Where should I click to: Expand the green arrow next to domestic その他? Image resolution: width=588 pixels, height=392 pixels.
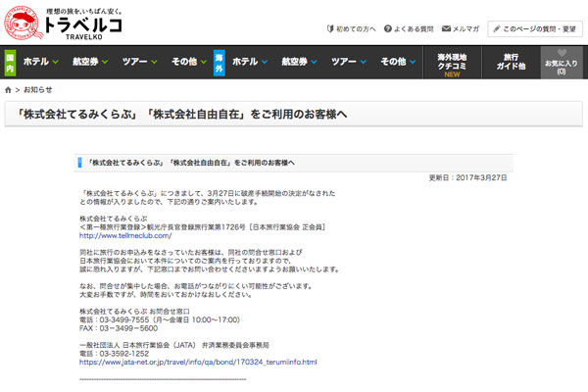(x=203, y=62)
